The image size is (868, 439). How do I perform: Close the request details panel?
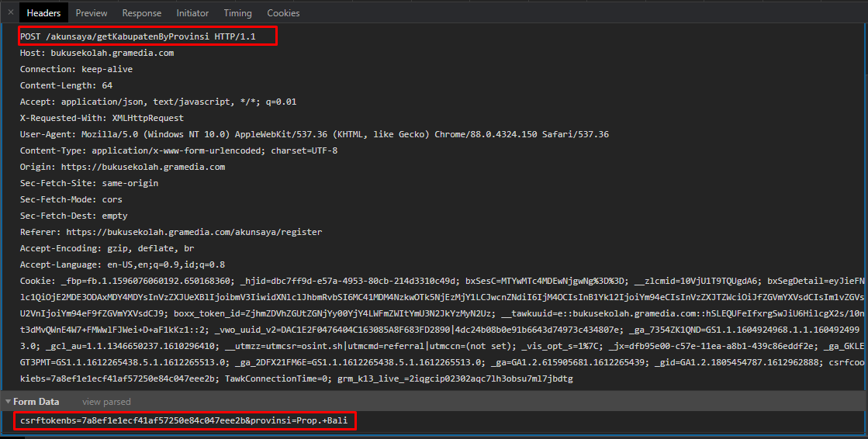click(x=10, y=12)
